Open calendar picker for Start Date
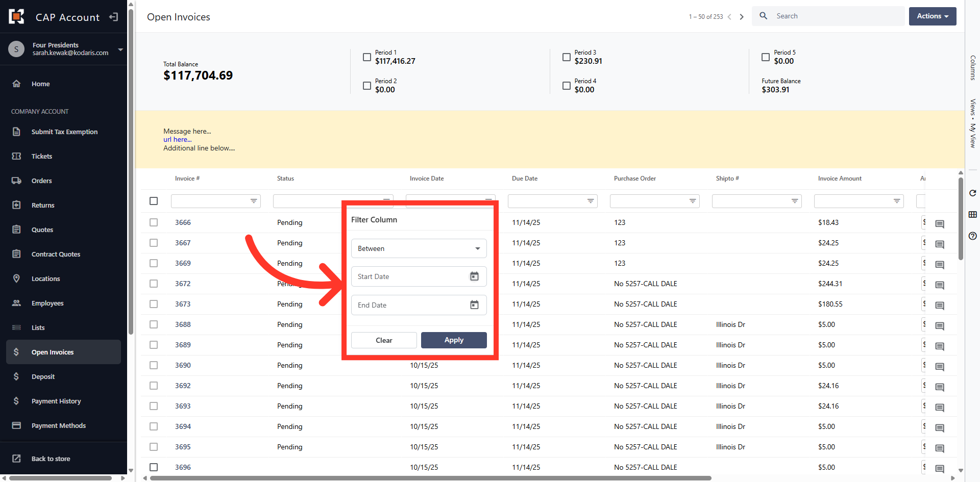Viewport: 980px width, 482px height. (x=474, y=276)
